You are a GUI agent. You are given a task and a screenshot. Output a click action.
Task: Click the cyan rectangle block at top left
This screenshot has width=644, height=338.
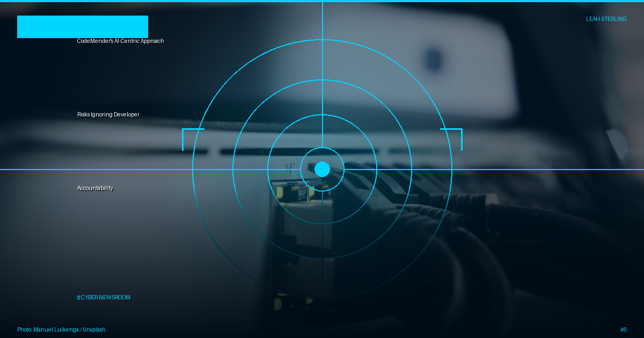83,27
